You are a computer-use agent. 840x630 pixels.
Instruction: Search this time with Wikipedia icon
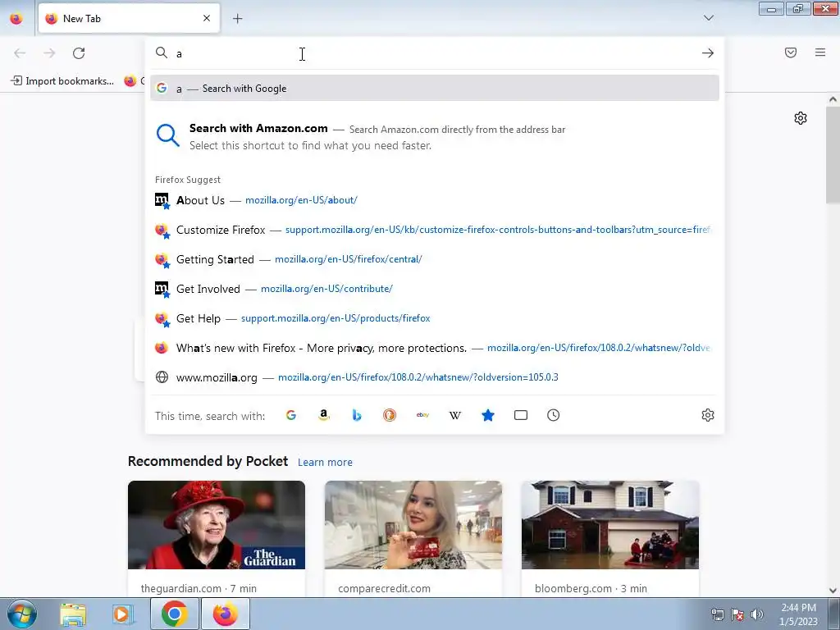(x=454, y=415)
